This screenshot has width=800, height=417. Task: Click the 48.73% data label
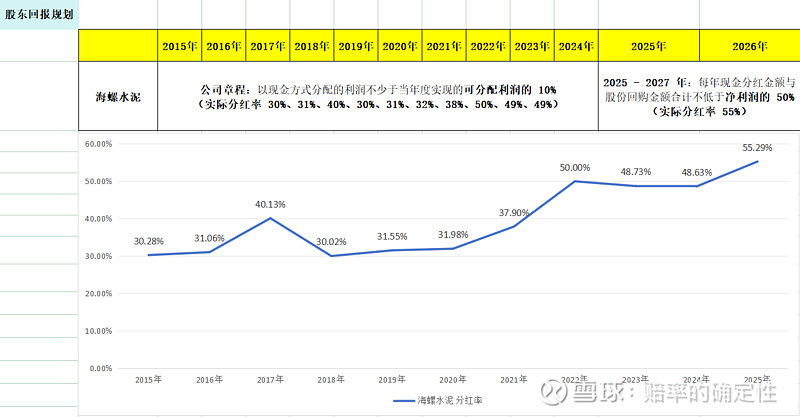tap(636, 172)
